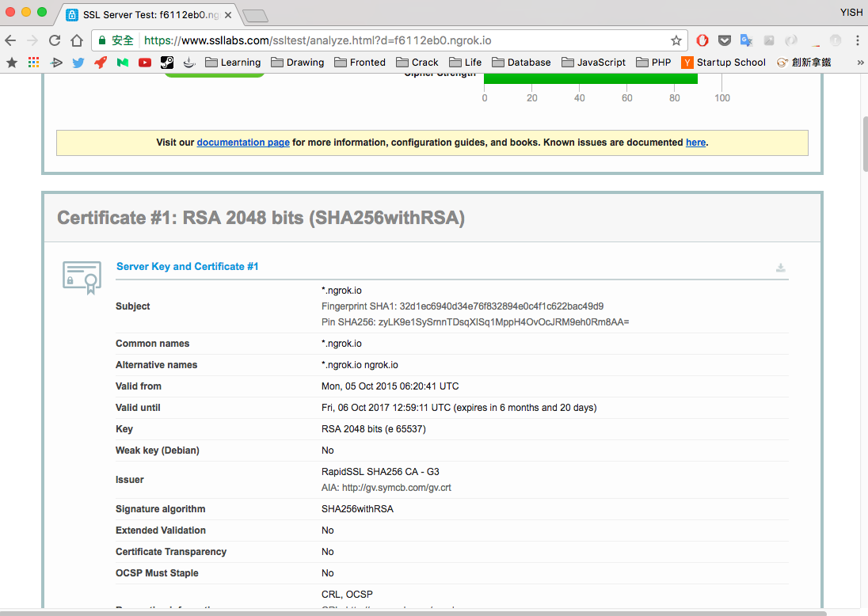This screenshot has height=616, width=868.
Task: Click the vertical page scrollbar
Action: [x=865, y=144]
